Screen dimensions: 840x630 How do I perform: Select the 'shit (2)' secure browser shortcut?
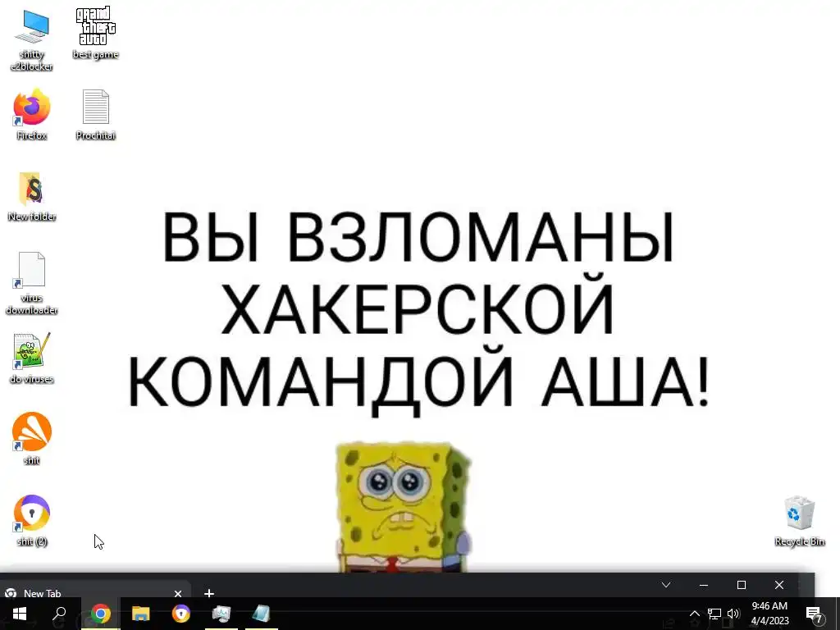pos(32,519)
